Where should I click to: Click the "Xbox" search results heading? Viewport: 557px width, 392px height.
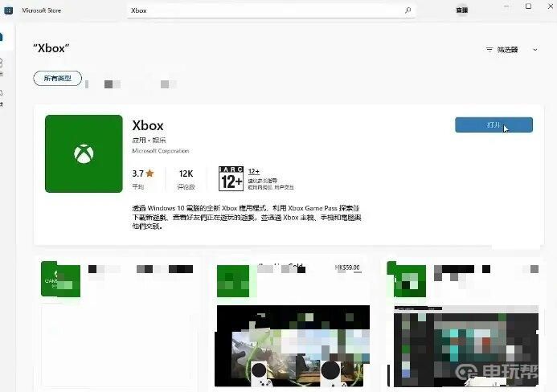coord(51,48)
